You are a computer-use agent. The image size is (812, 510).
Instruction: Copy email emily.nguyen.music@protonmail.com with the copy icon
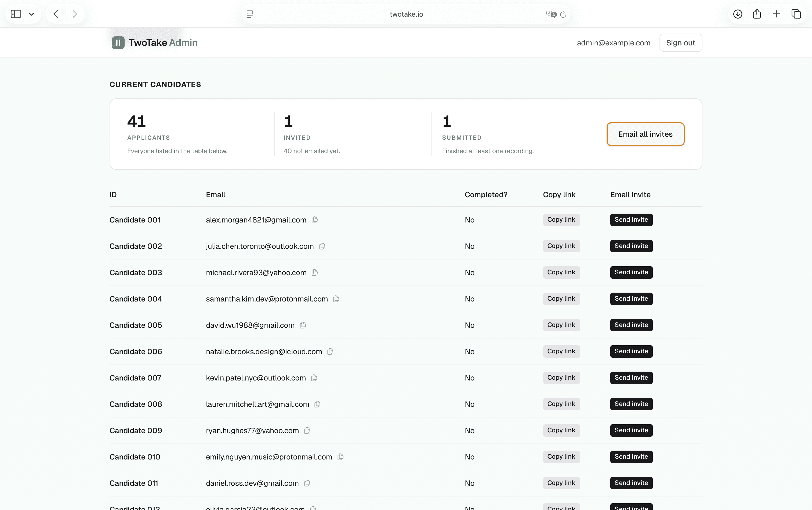[340, 456]
